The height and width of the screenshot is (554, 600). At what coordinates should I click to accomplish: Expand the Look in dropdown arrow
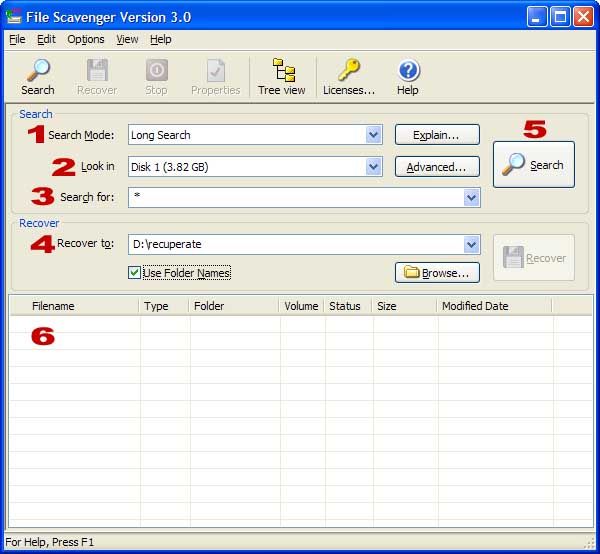(373, 166)
